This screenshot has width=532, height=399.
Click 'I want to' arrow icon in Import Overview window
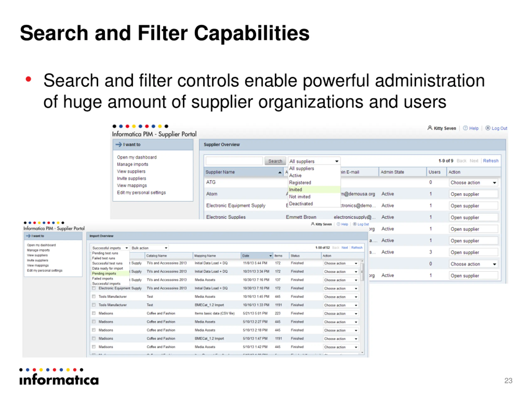[x=28, y=236]
